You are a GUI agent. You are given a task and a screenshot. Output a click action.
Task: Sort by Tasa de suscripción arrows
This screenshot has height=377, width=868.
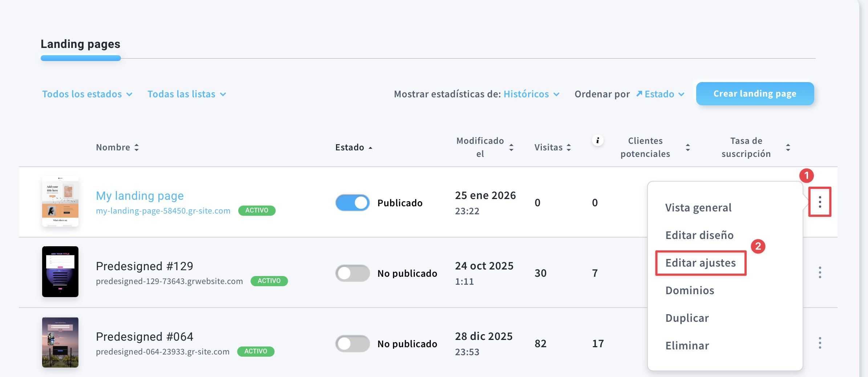(788, 147)
